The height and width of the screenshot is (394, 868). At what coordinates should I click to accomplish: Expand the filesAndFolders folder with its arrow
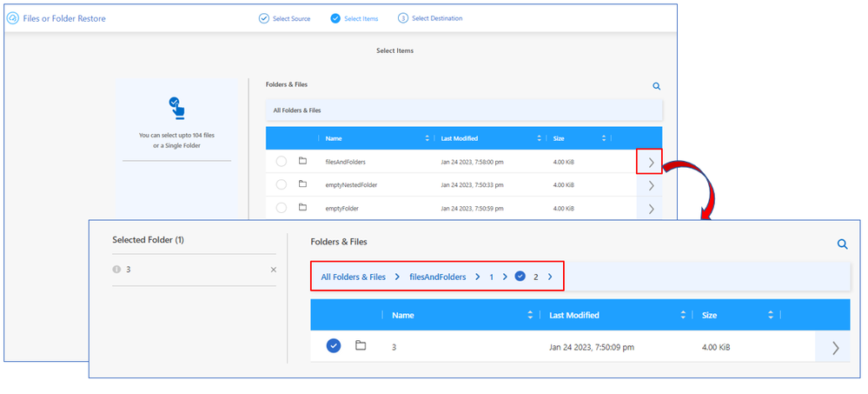coord(650,162)
